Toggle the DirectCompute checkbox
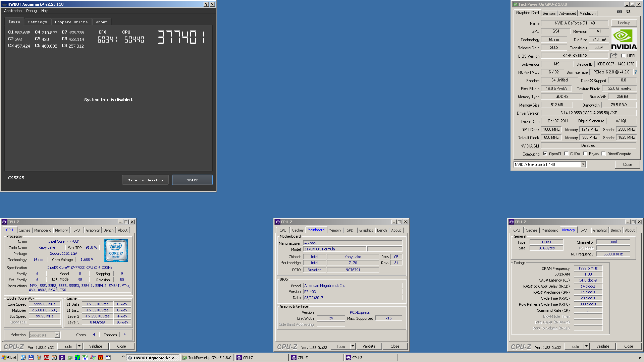The height and width of the screenshot is (362, 644). coord(603,154)
